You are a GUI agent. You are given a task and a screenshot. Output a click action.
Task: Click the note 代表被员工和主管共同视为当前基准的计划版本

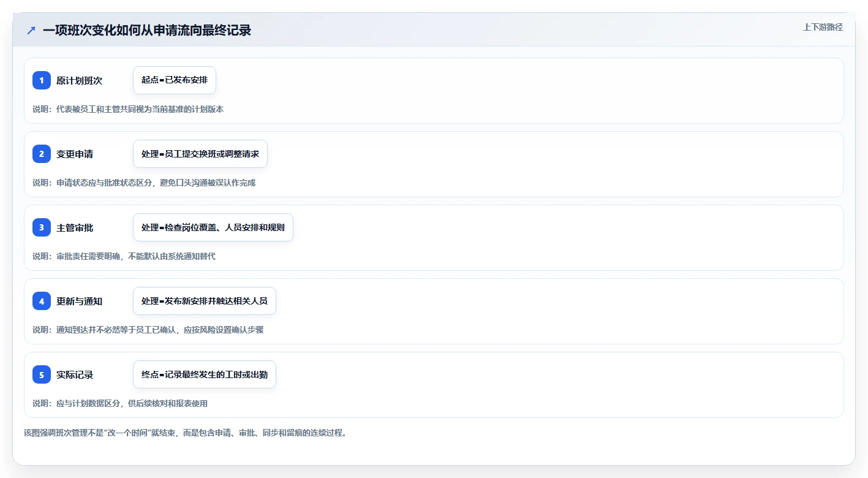128,109
